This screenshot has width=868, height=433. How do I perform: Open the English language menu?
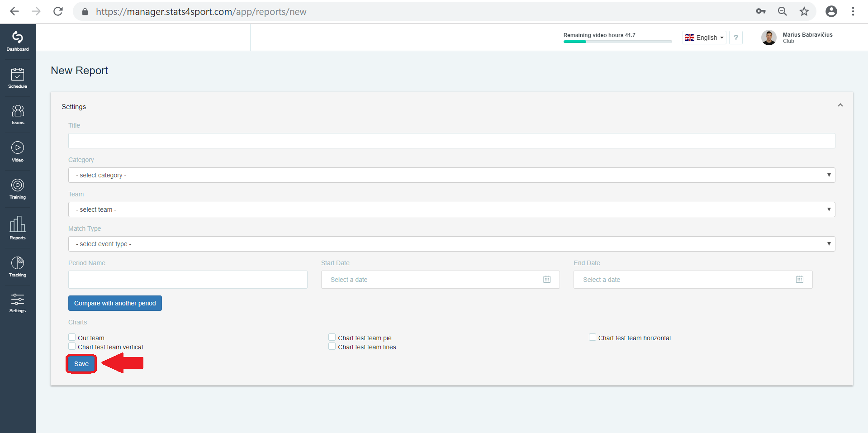(704, 38)
